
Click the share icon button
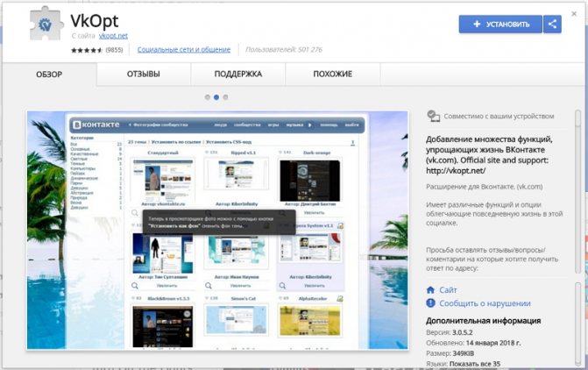click(x=552, y=24)
